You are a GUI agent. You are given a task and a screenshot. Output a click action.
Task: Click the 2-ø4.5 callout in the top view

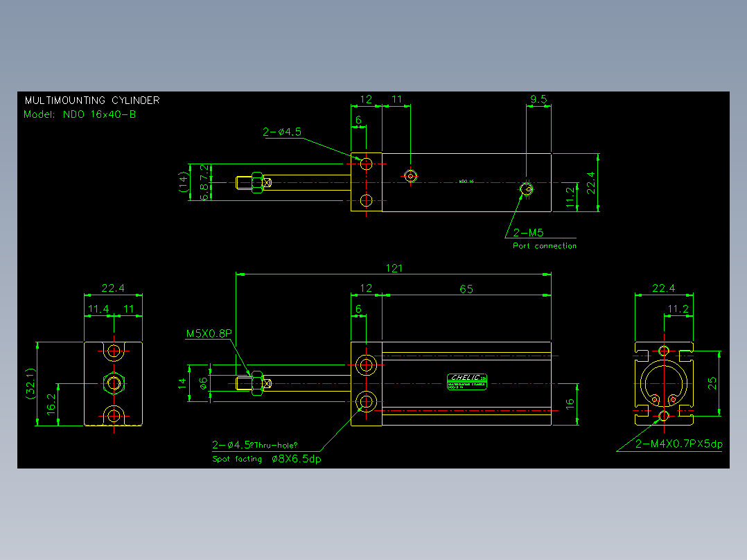click(x=282, y=132)
